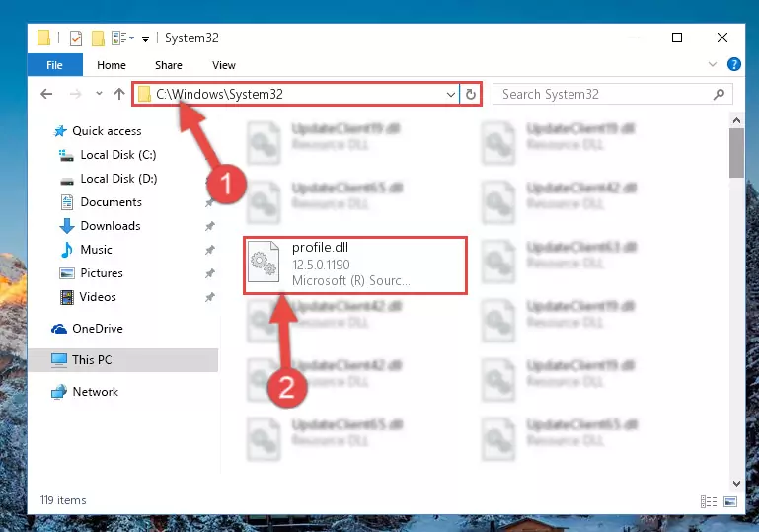
Task: Switch to Large icons view in status bar
Action: (x=730, y=501)
